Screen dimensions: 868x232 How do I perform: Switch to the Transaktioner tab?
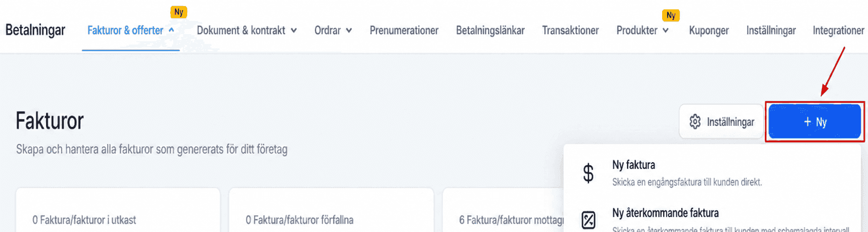570,30
